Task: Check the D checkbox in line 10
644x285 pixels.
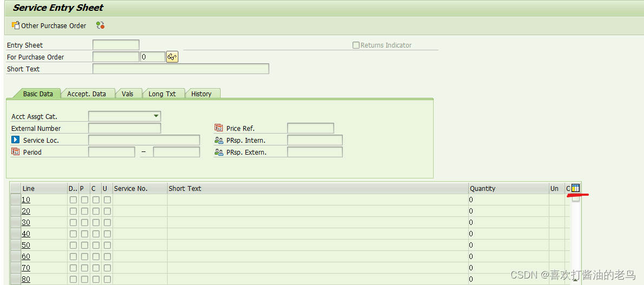Action: pos(73,200)
